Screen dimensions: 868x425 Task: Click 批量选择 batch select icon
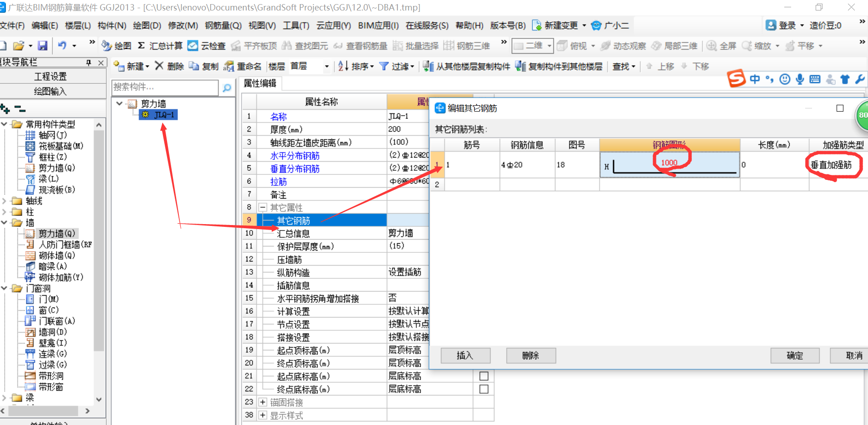[x=398, y=46]
